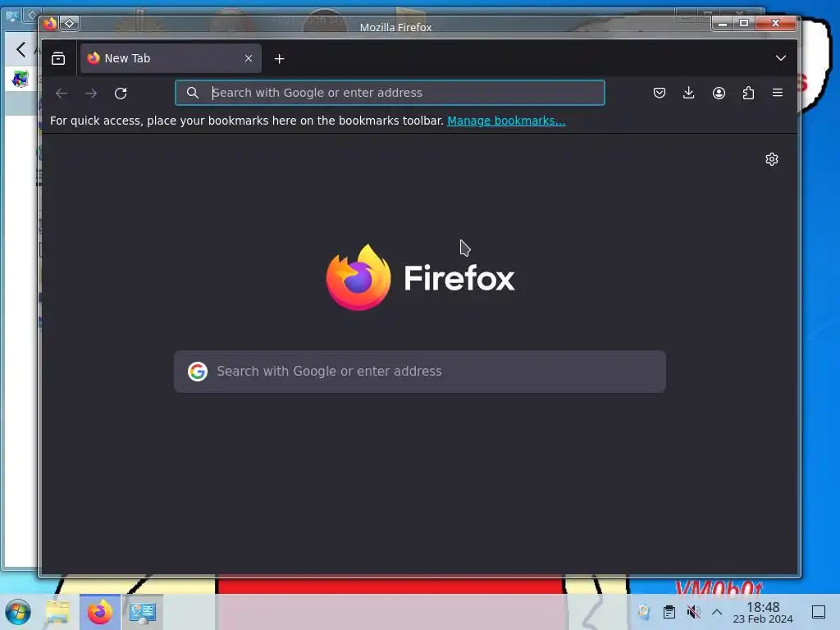Click the Firefox logo on the new tab page
The image size is (840, 630).
point(421,277)
